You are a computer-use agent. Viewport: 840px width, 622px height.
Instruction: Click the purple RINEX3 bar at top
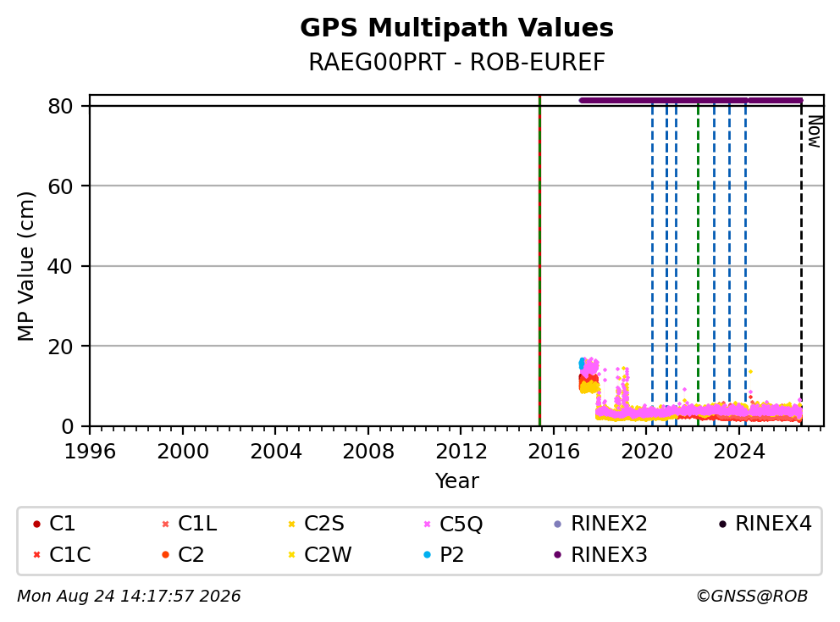pyautogui.click(x=690, y=100)
